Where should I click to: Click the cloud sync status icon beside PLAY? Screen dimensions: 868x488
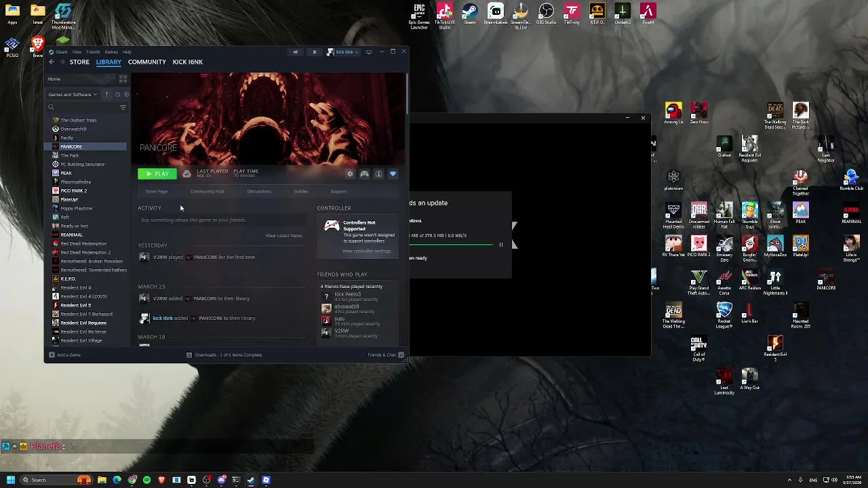(x=186, y=174)
